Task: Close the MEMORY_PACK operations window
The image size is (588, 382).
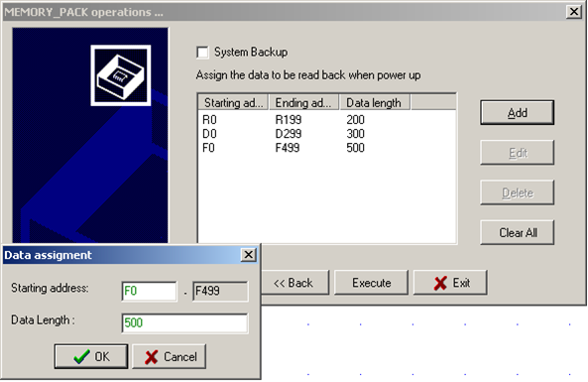Action: (x=574, y=12)
